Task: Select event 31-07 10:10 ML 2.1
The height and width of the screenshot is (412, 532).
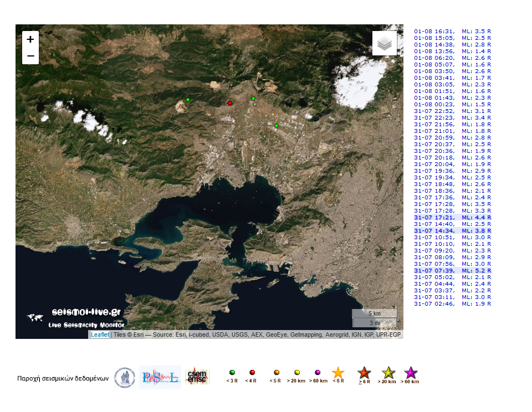Action: click(453, 244)
